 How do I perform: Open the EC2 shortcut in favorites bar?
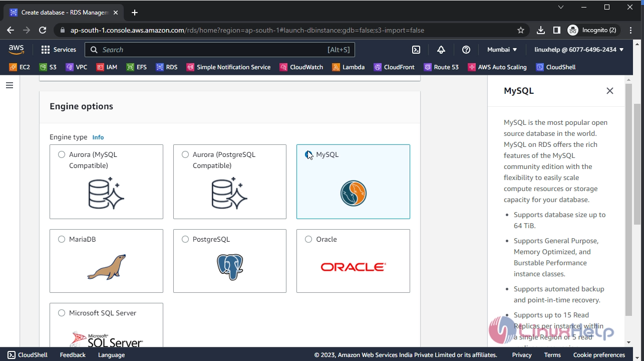tap(20, 67)
